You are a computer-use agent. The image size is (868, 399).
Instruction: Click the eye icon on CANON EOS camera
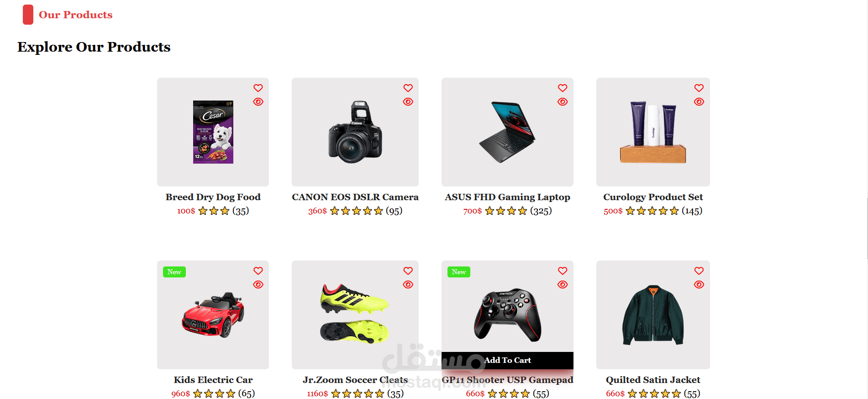click(x=408, y=101)
